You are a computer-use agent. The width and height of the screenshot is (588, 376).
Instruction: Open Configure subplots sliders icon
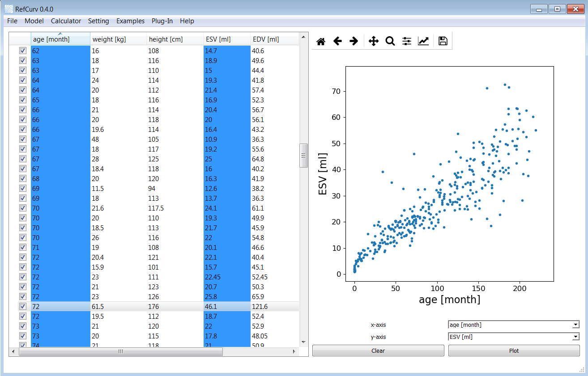coord(406,42)
